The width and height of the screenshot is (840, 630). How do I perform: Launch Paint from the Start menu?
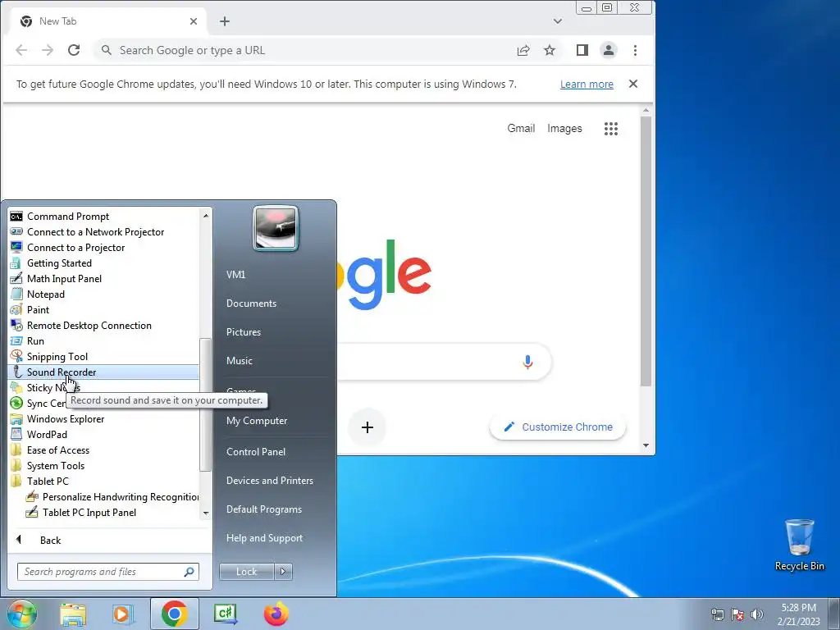pyautogui.click(x=38, y=309)
